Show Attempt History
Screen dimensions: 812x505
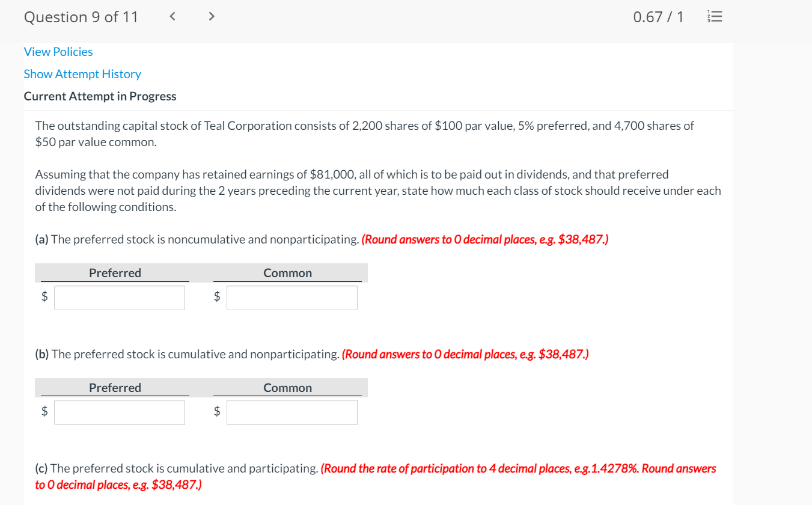[82, 73]
